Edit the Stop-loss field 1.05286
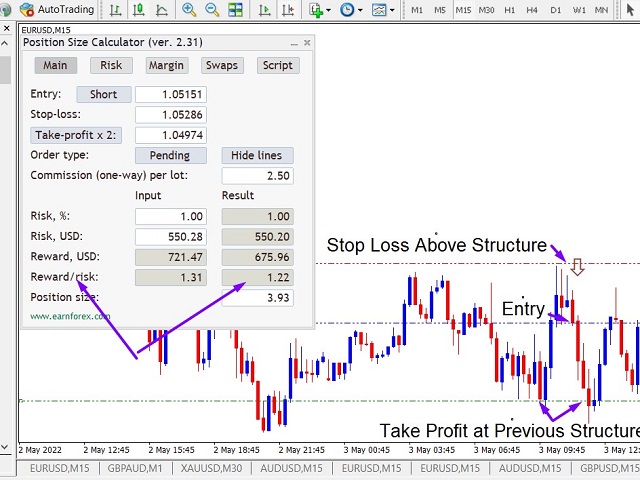 pos(171,115)
